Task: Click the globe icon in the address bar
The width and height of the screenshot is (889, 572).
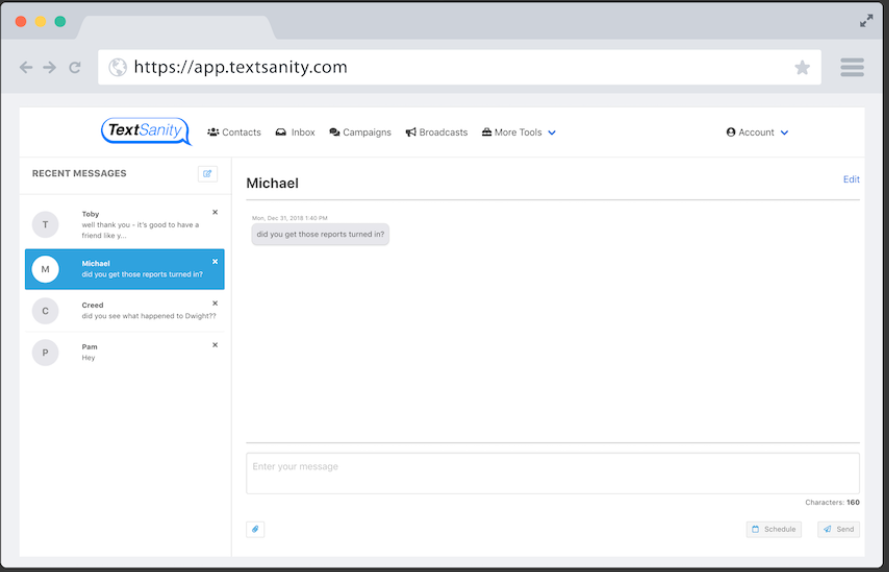Action: [118, 67]
